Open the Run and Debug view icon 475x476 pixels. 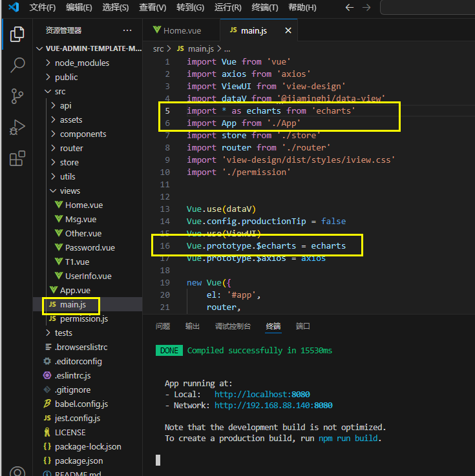click(17, 127)
